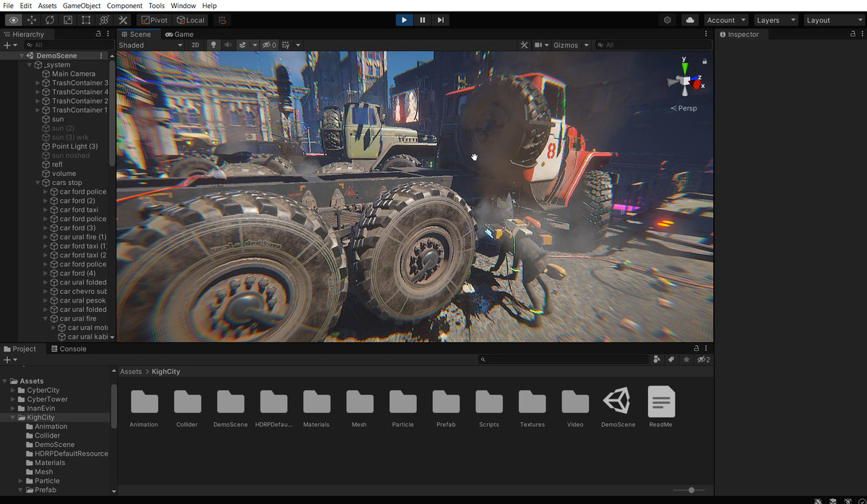Image resolution: width=867 pixels, height=504 pixels.
Task: Open the GameObject menu
Action: 82,6
